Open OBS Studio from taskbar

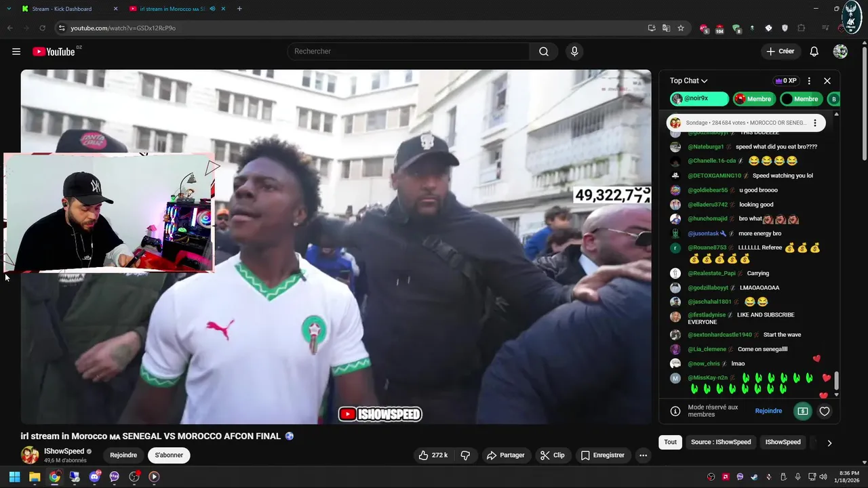[x=134, y=476]
